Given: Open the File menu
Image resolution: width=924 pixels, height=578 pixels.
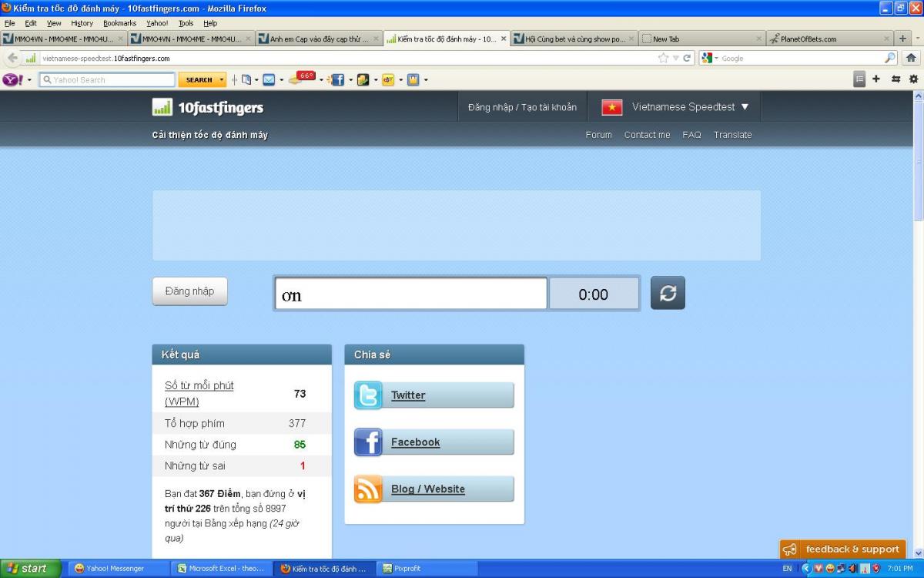Looking at the screenshot, I should (x=10, y=23).
